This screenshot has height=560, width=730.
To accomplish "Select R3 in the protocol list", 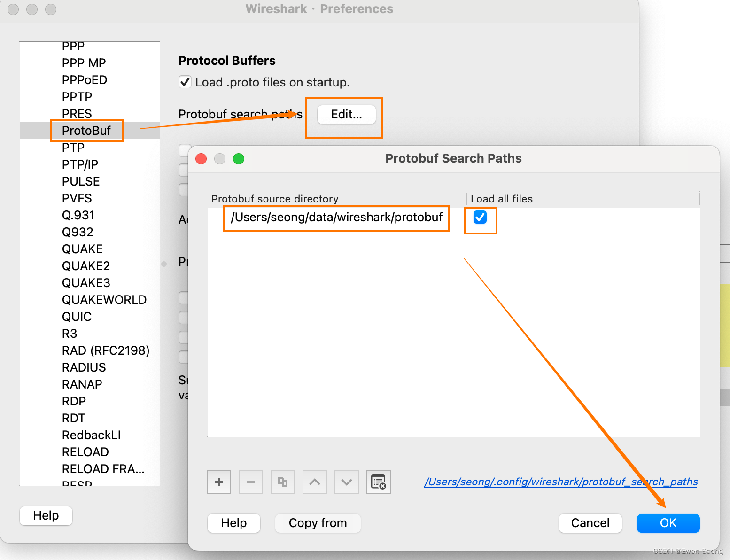I will click(x=90, y=334).
